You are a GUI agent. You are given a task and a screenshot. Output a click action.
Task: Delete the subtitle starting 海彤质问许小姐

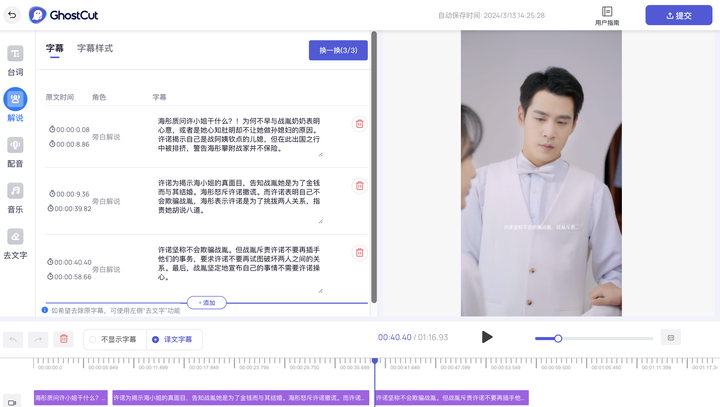[360, 124]
